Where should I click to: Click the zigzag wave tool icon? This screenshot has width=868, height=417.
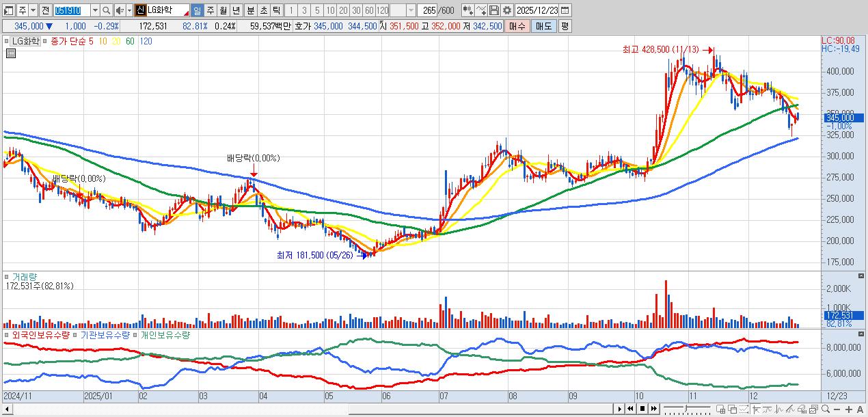point(779,409)
